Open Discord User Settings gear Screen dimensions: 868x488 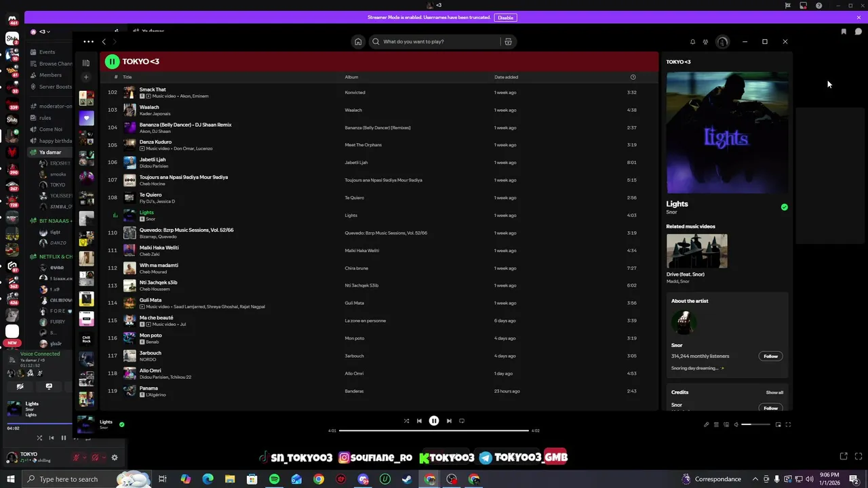[x=115, y=458]
